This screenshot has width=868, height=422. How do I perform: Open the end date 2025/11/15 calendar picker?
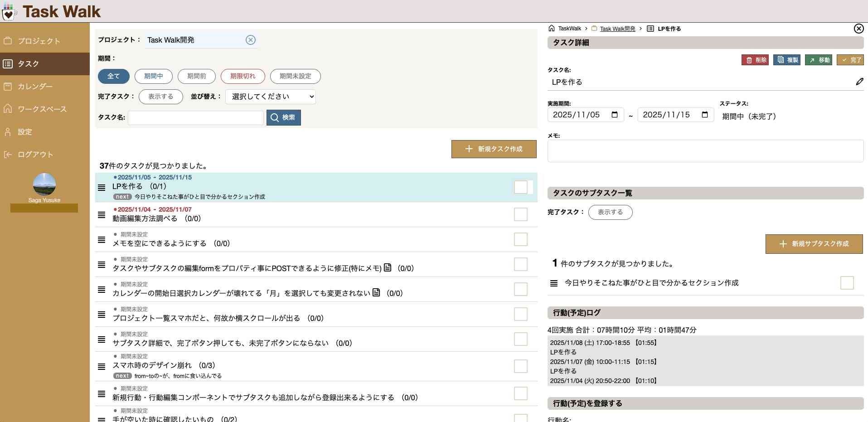pos(705,114)
